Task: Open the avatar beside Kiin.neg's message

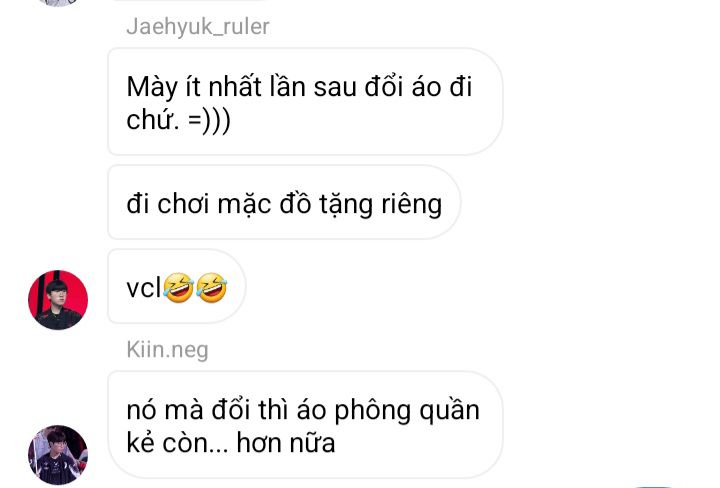Action: coord(58,455)
